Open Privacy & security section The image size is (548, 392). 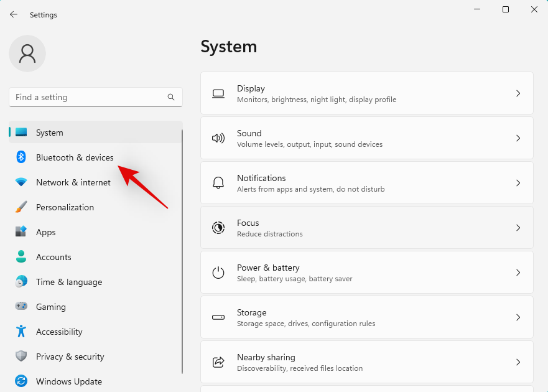(x=95, y=357)
